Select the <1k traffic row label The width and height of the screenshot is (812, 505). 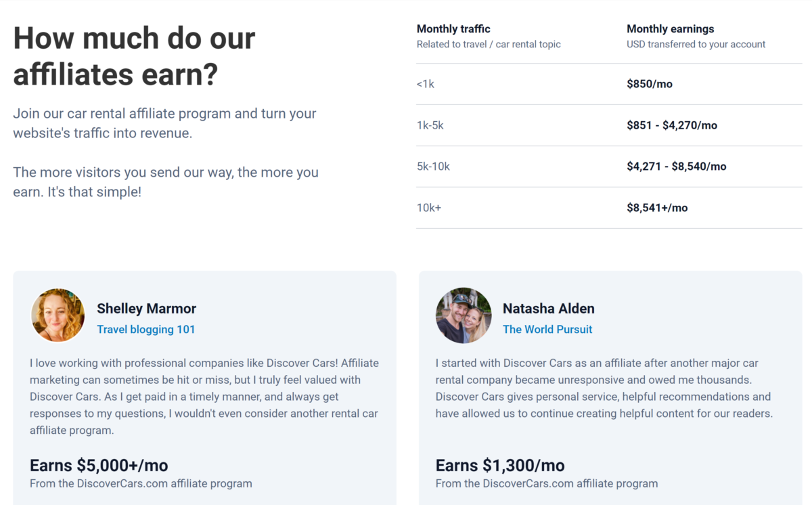(426, 85)
